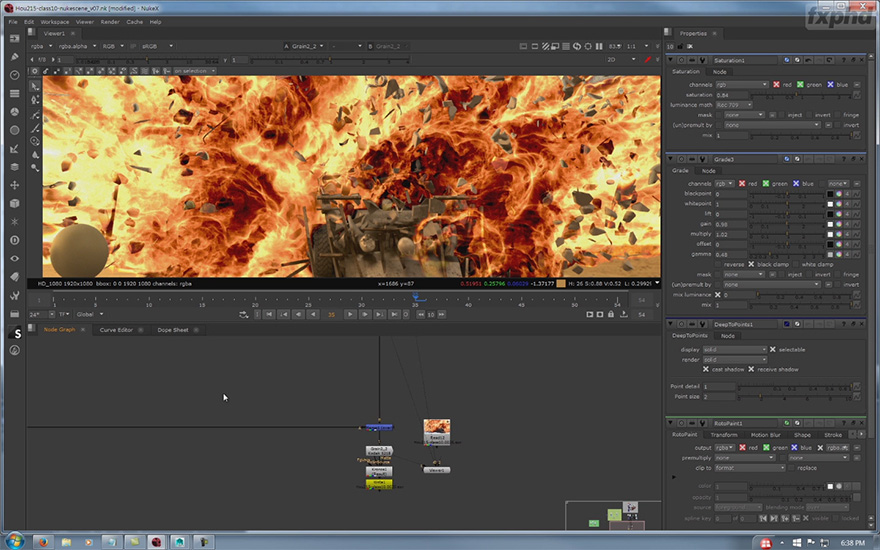Open Firefox from the Windows taskbar

[x=43, y=542]
